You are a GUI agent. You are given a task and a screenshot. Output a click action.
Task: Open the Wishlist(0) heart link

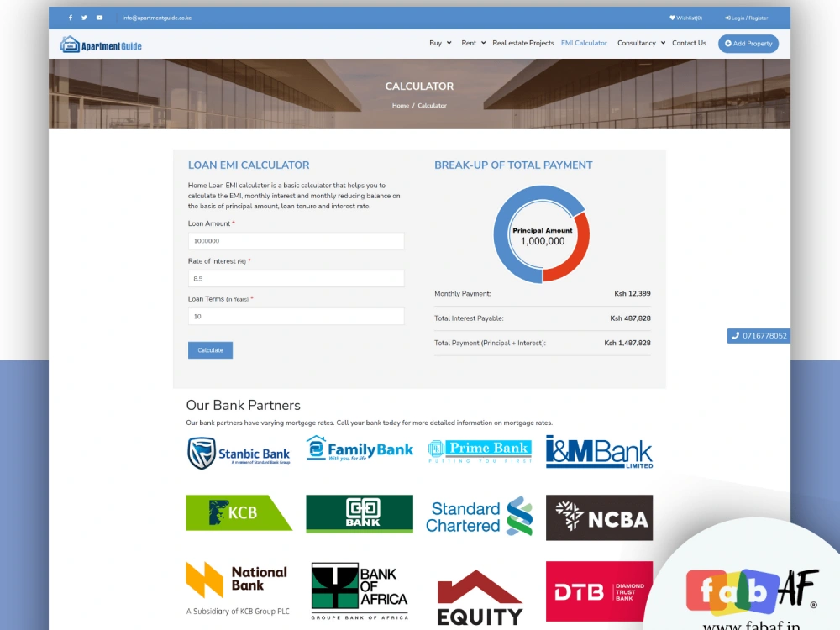(685, 18)
